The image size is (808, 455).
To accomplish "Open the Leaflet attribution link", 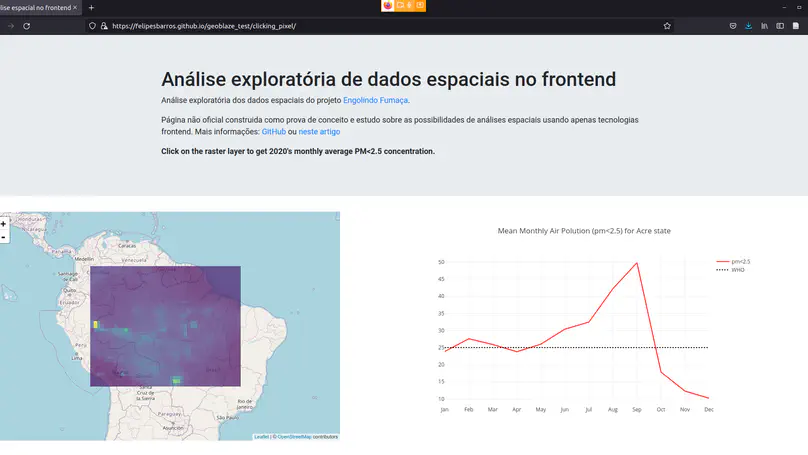I will pos(262,437).
